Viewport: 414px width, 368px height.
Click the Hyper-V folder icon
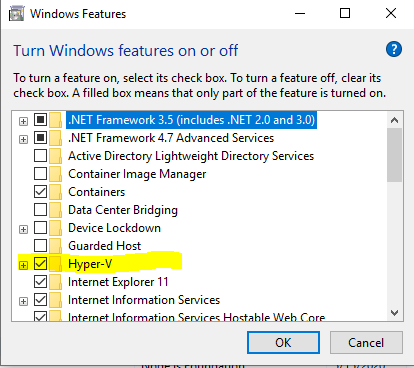[55, 264]
